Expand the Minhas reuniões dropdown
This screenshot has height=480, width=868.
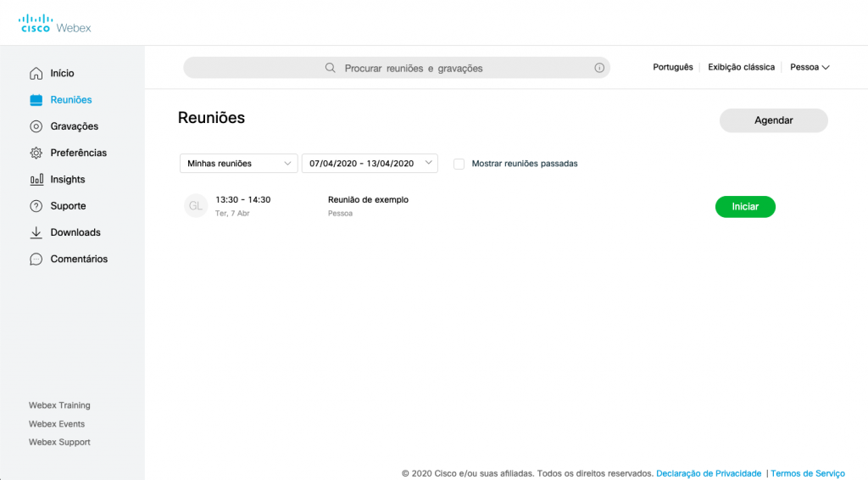coord(238,164)
